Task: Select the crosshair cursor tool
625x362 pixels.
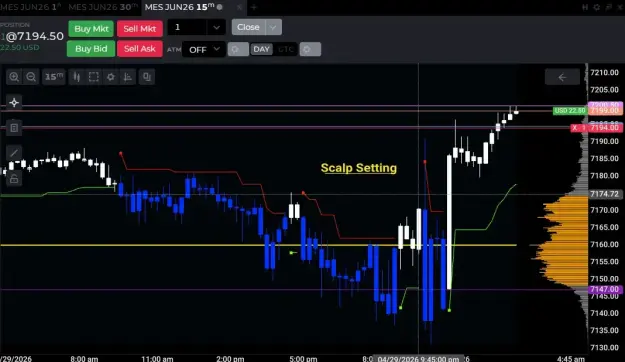Action: 14,102
